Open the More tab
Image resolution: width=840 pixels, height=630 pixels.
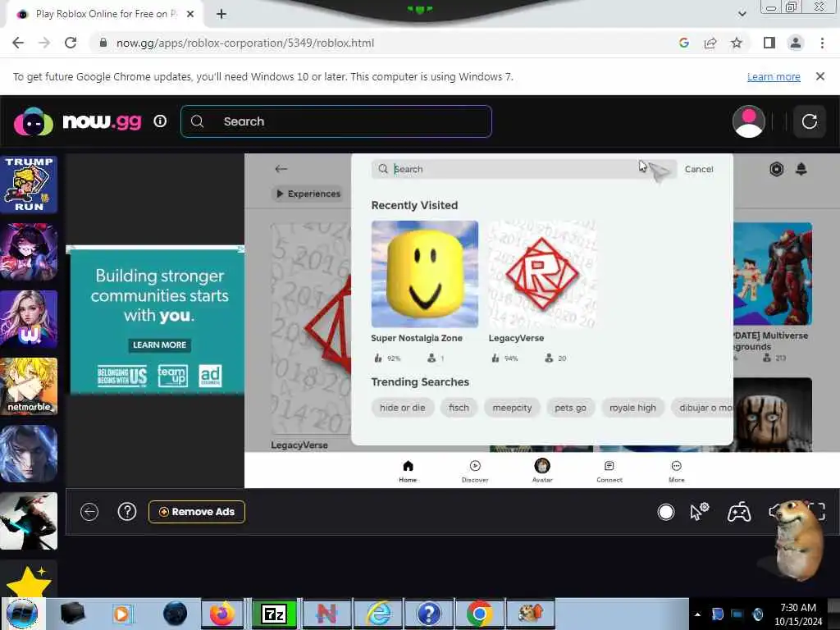pyautogui.click(x=677, y=471)
